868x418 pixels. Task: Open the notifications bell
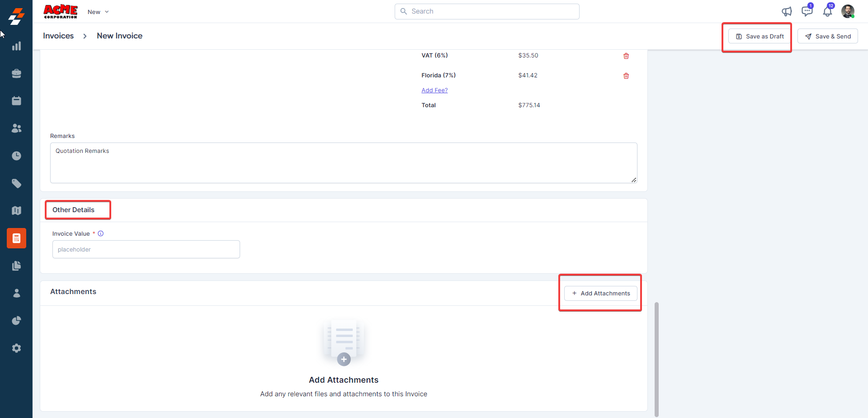tap(827, 11)
